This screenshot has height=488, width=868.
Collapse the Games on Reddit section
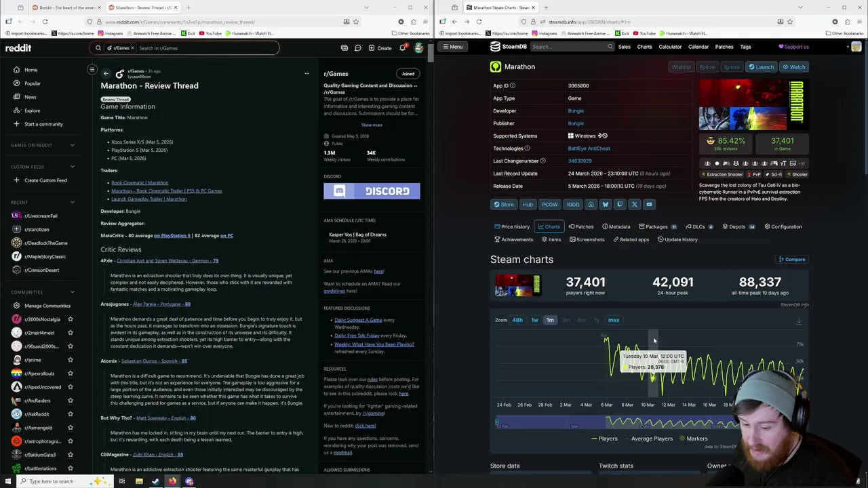click(73, 145)
